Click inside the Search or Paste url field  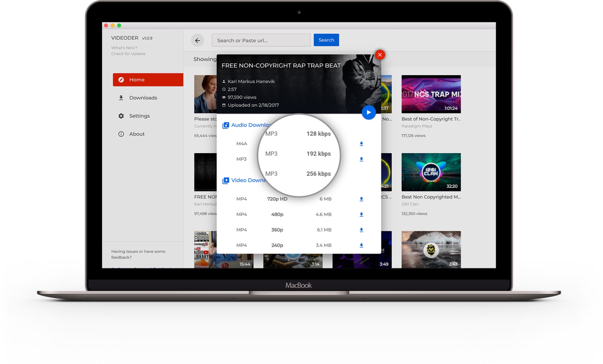261,40
